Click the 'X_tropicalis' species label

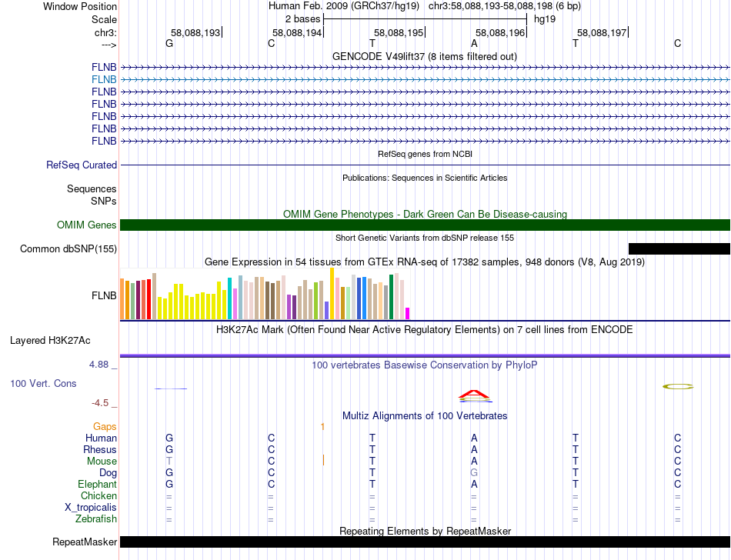[x=91, y=508]
